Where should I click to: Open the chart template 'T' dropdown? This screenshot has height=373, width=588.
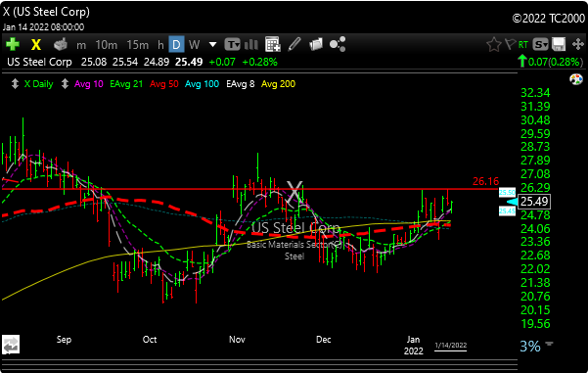coord(233,45)
